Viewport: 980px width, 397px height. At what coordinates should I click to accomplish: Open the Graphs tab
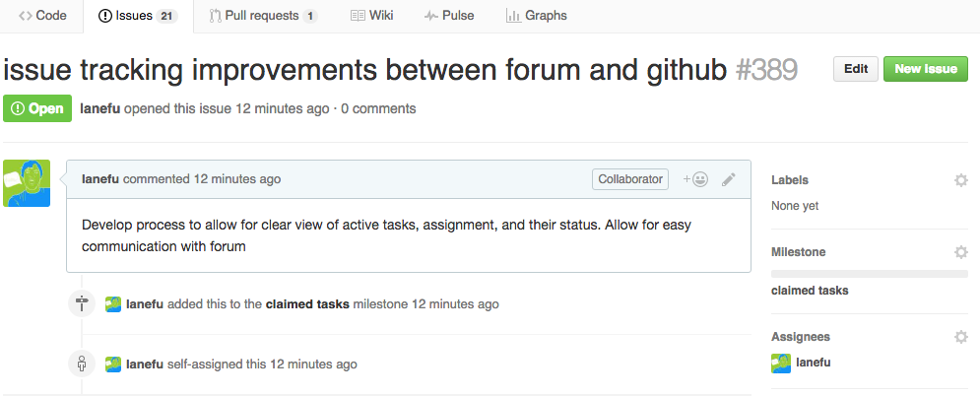(x=536, y=16)
